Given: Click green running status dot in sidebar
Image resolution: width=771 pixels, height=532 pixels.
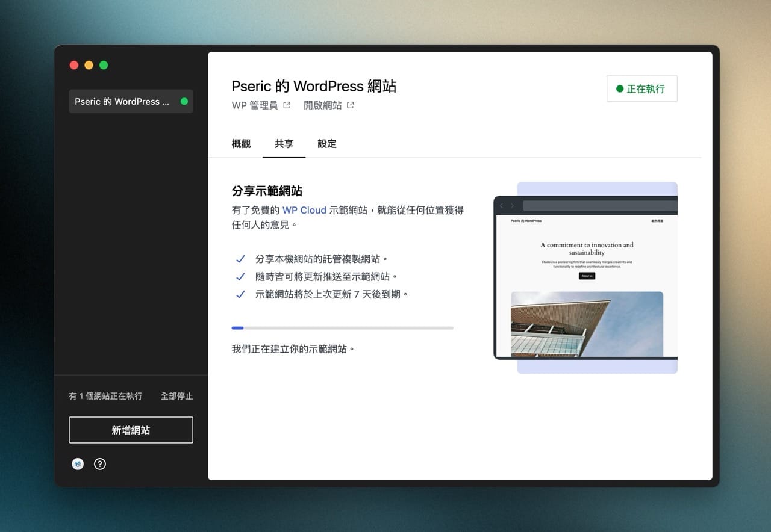Looking at the screenshot, I should [x=184, y=102].
